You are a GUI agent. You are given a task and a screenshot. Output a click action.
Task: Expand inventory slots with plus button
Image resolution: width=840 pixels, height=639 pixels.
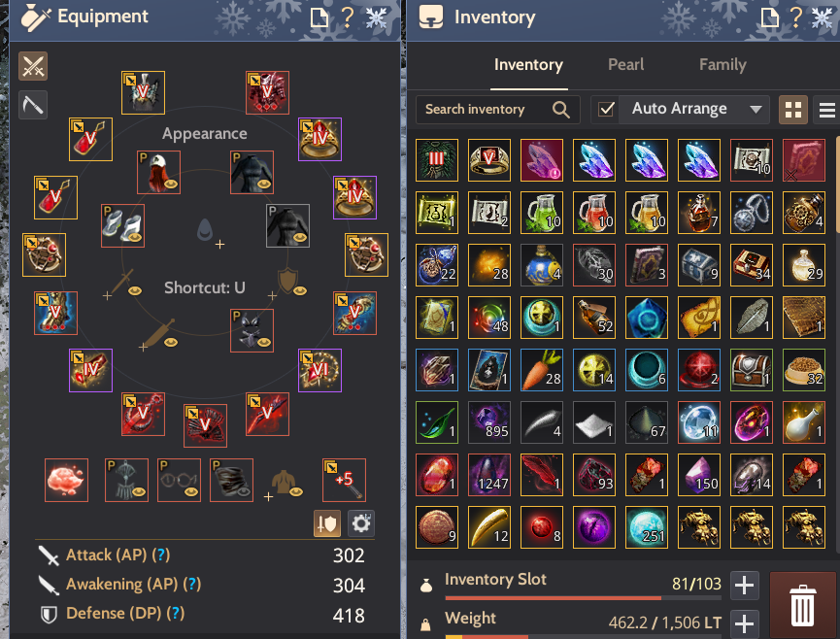click(744, 585)
